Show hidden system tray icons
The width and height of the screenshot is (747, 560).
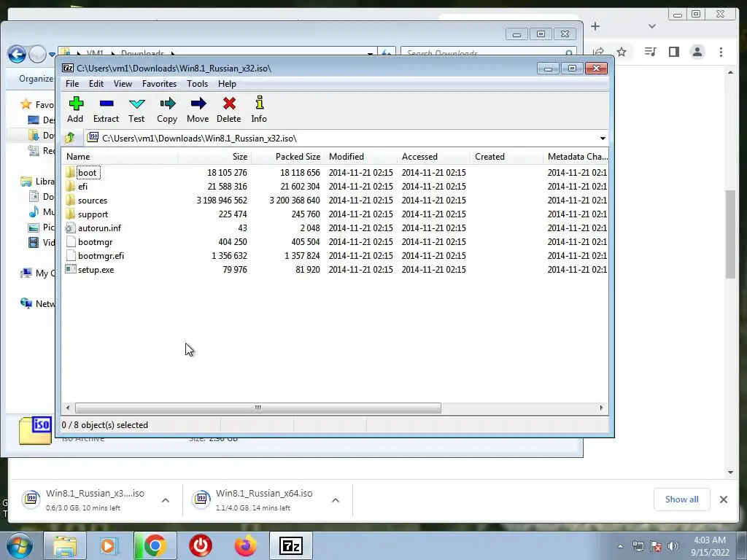[620, 546]
